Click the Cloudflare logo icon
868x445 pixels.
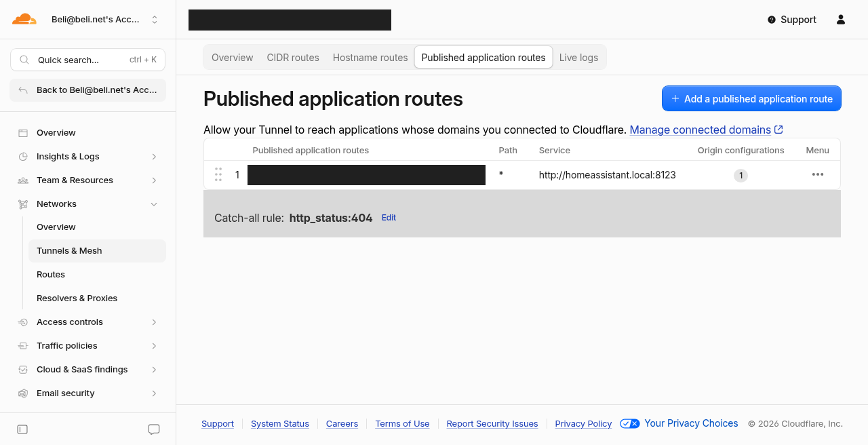[x=24, y=19]
